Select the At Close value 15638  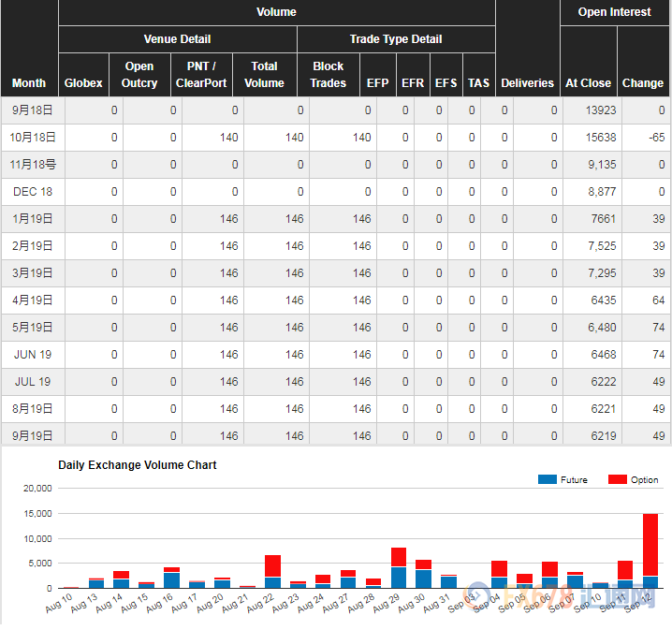(x=600, y=138)
